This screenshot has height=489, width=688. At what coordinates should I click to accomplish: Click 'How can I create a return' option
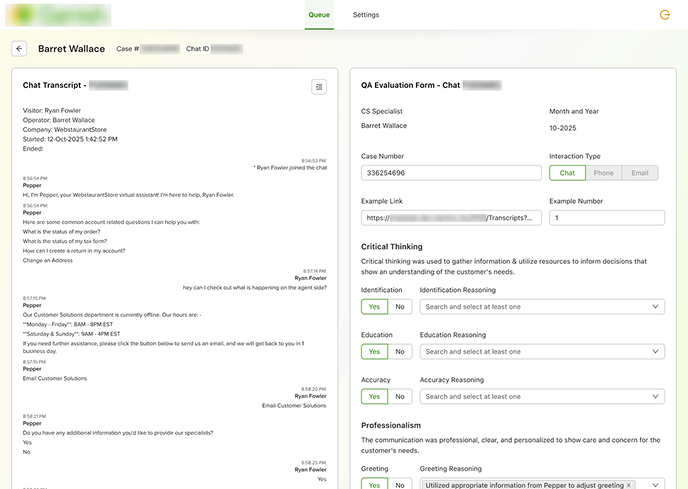(74, 251)
